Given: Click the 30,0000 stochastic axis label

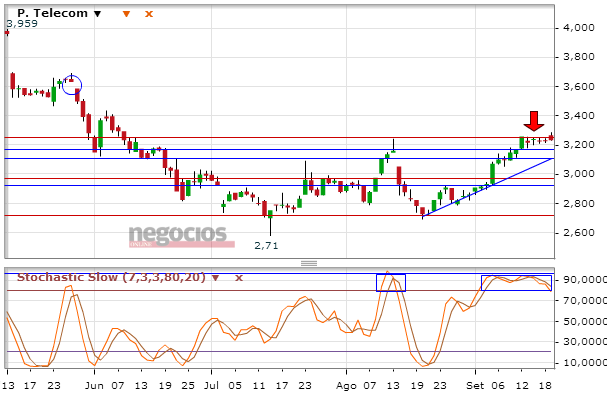Looking at the screenshot, I should 585,342.
